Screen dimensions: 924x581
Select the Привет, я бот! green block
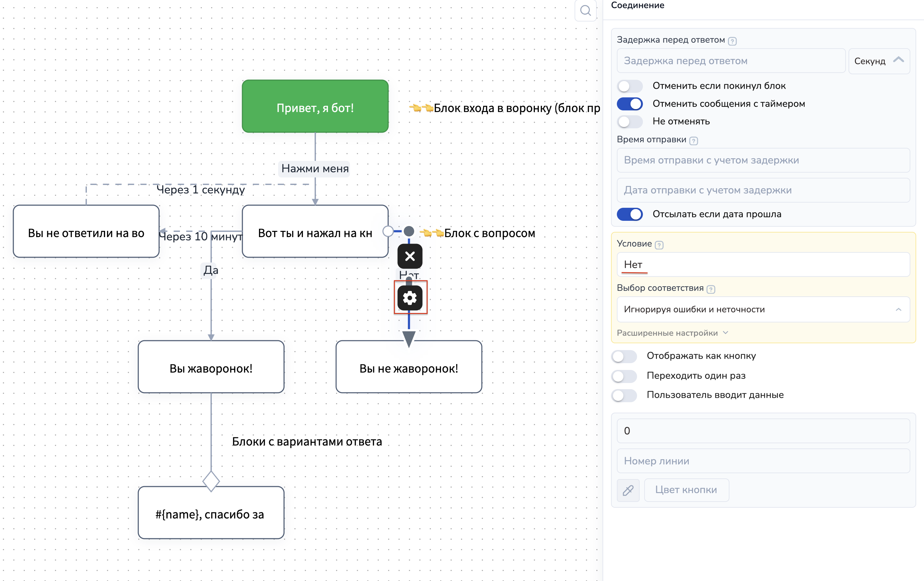pyautogui.click(x=315, y=107)
